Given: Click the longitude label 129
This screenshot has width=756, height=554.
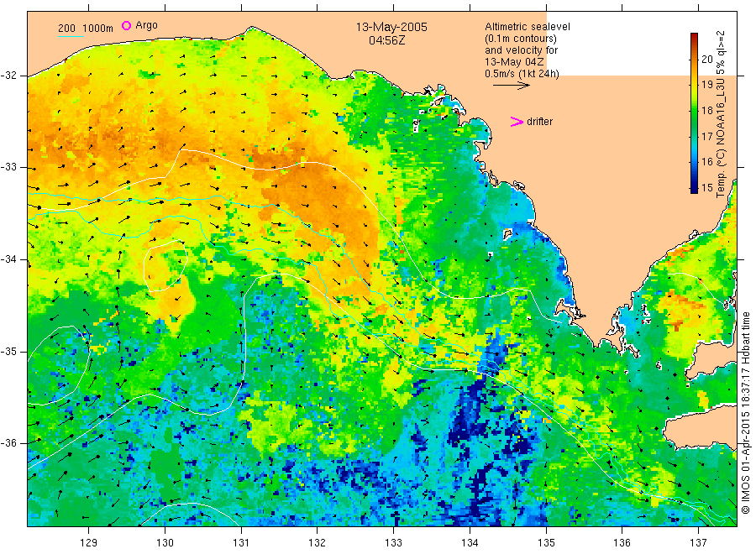Looking at the screenshot, I should pos(89,543).
